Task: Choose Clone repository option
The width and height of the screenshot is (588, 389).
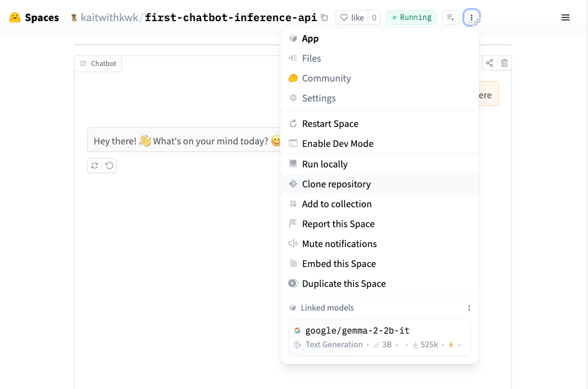Action: point(336,184)
